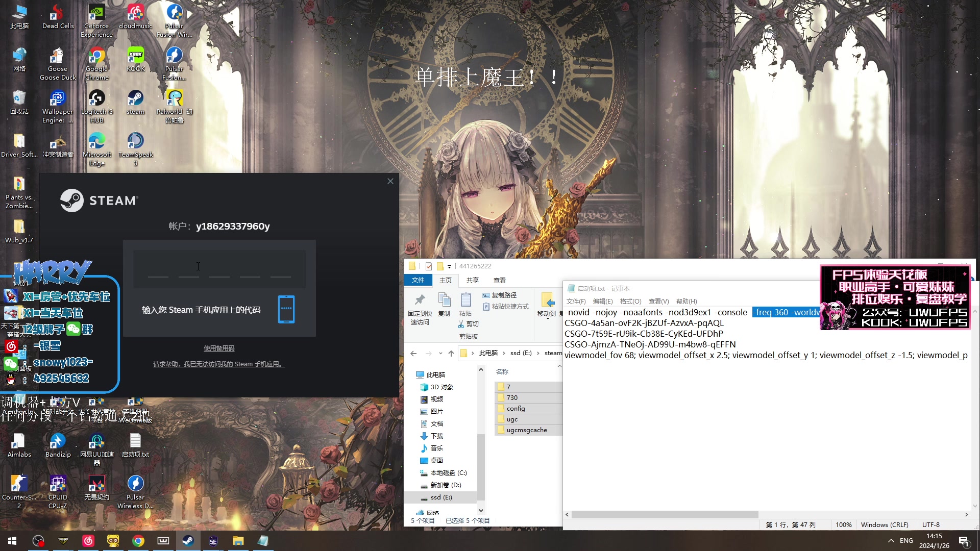
Task: Click the 使用备用码 link in Steam
Action: tap(219, 348)
